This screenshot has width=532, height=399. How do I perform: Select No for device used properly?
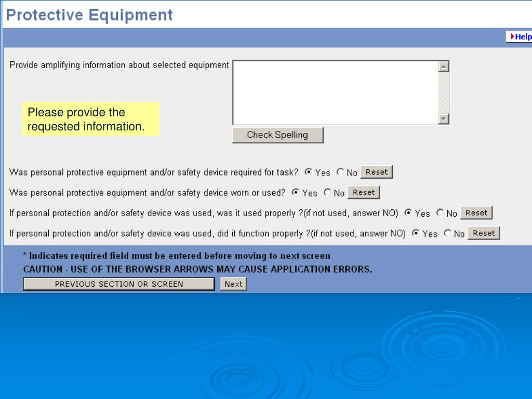[x=440, y=212]
